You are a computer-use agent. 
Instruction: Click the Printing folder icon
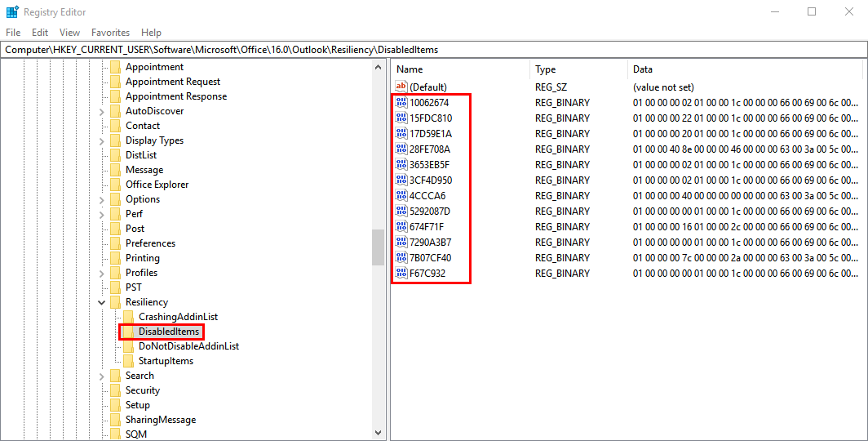(115, 258)
